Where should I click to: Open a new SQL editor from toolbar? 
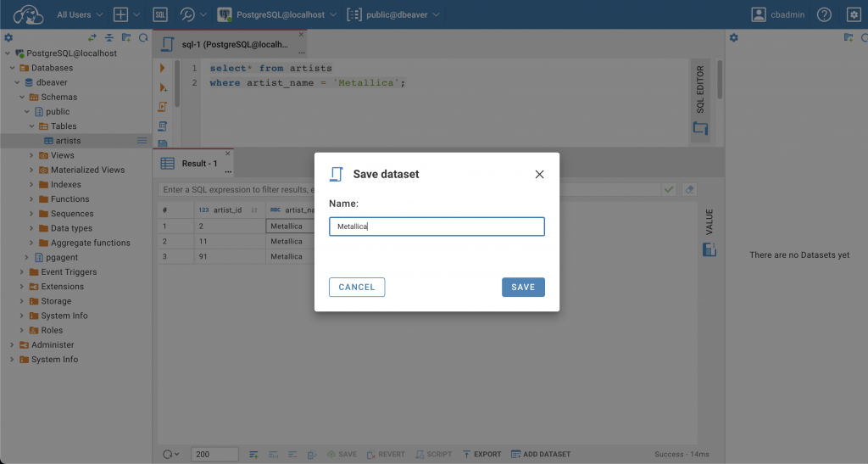160,14
